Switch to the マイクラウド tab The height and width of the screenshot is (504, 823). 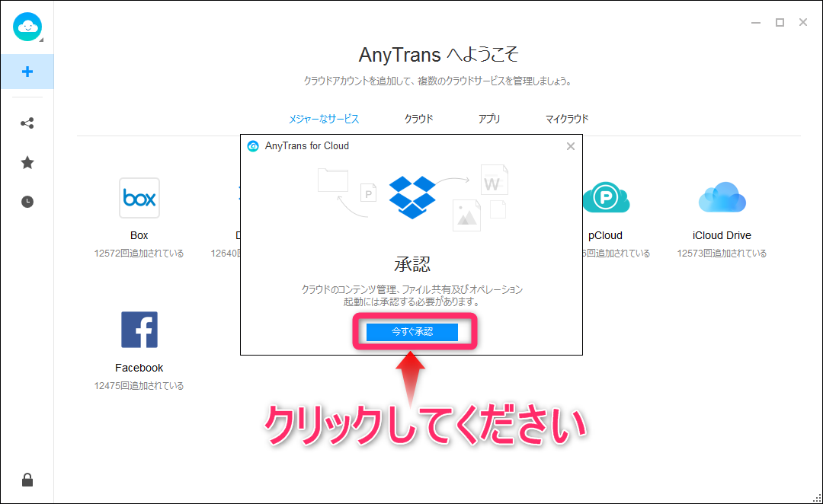tap(567, 119)
